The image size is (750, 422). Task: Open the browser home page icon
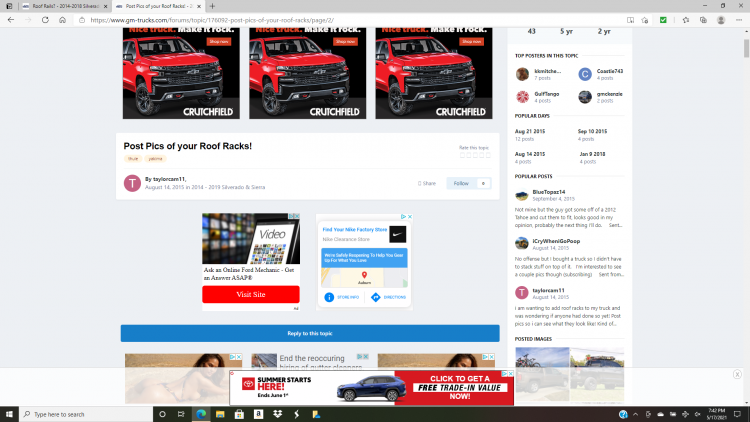pyautogui.click(x=63, y=20)
